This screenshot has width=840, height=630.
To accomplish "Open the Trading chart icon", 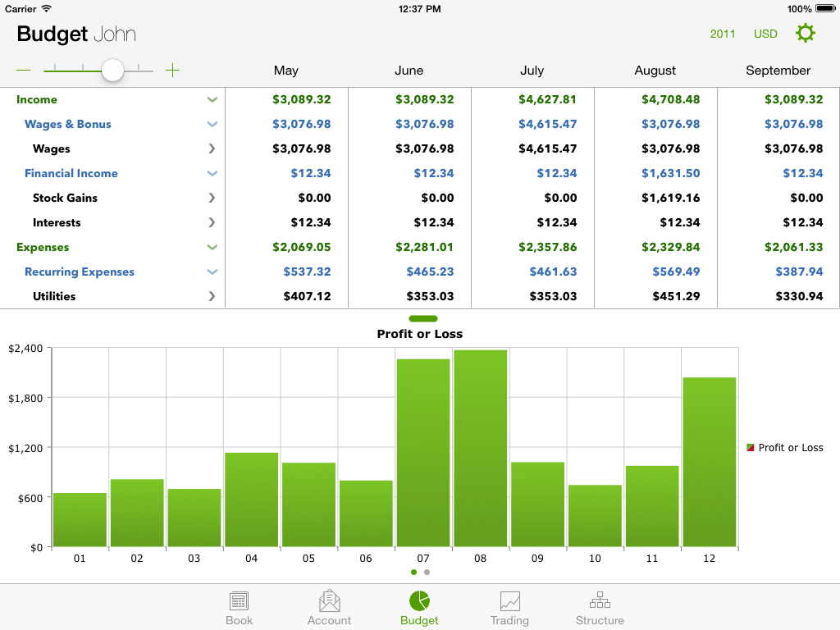I will tap(509, 601).
